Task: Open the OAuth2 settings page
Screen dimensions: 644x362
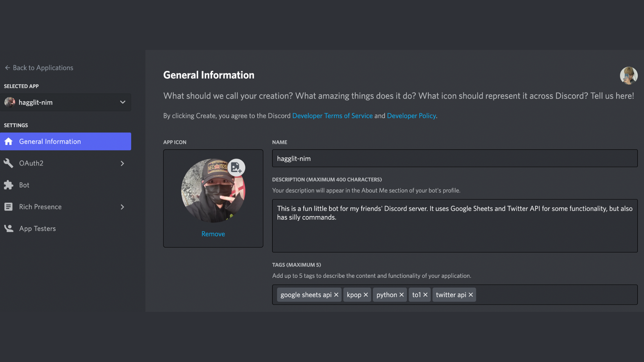Action: (66, 163)
